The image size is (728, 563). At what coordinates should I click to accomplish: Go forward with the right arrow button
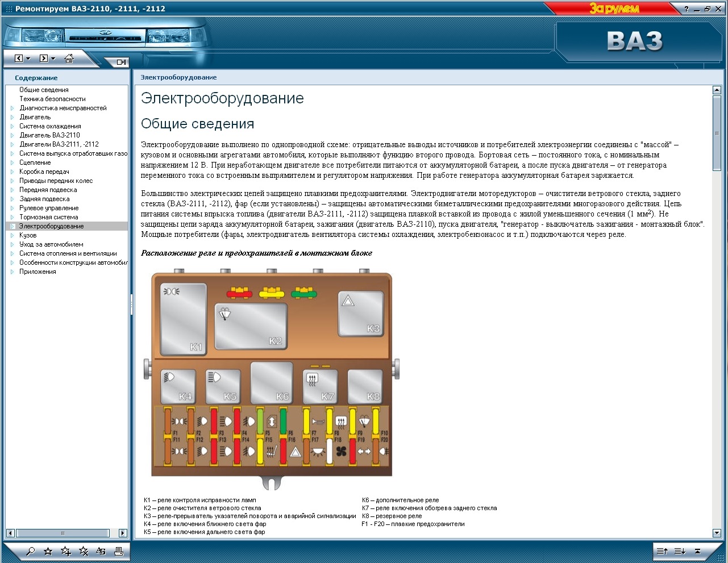[43, 59]
